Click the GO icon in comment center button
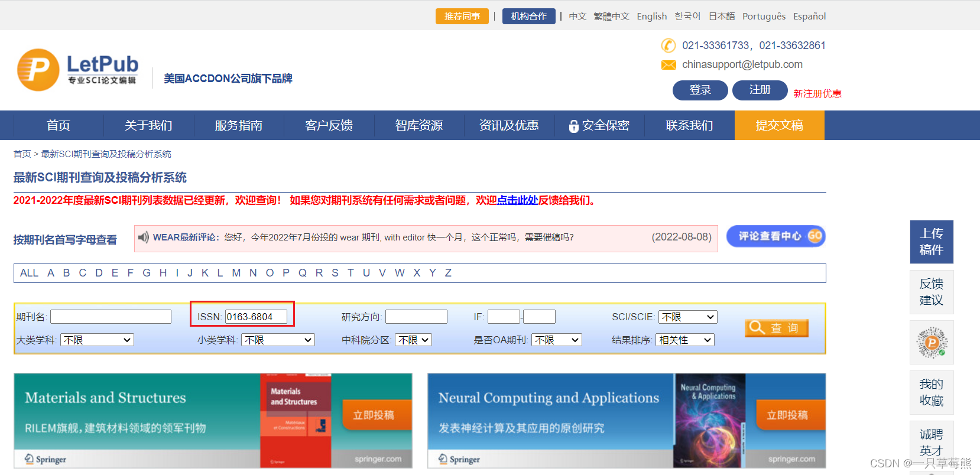Image resolution: width=980 pixels, height=475 pixels. [x=814, y=236]
